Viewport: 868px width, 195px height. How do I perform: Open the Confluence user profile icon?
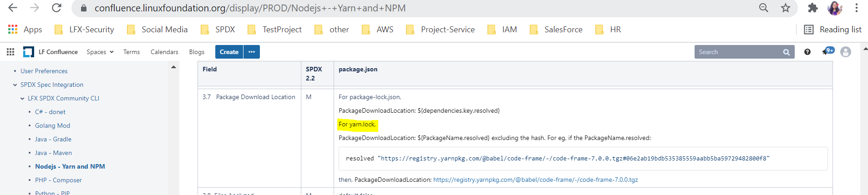pyautogui.click(x=846, y=52)
